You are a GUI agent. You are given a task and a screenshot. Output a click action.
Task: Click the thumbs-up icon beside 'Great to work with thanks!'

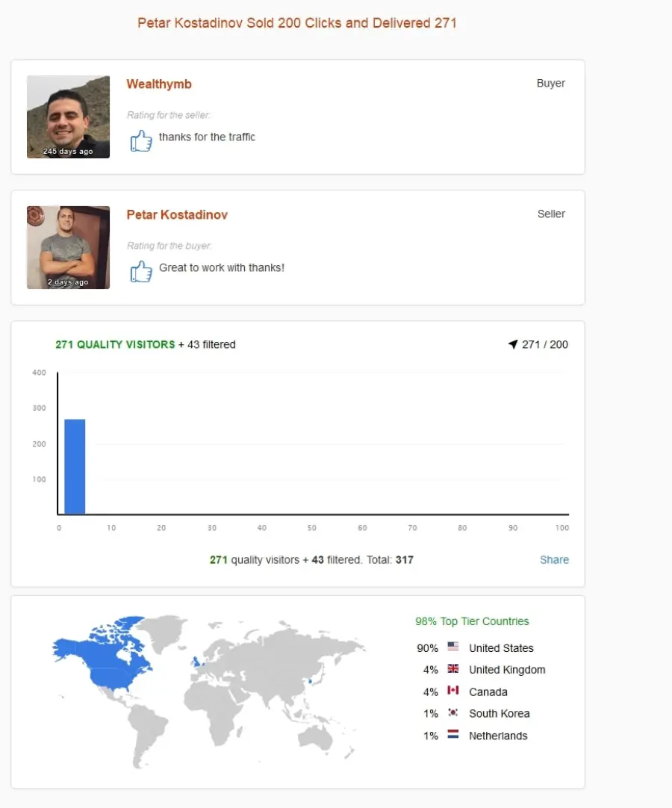click(x=140, y=271)
